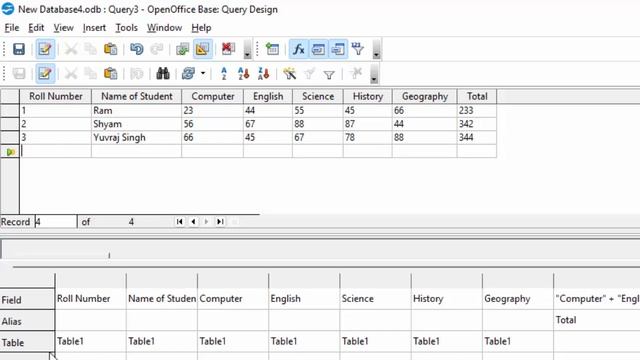Click the Total column header
Image resolution: width=640 pixels, height=360 pixels.
pyautogui.click(x=477, y=96)
